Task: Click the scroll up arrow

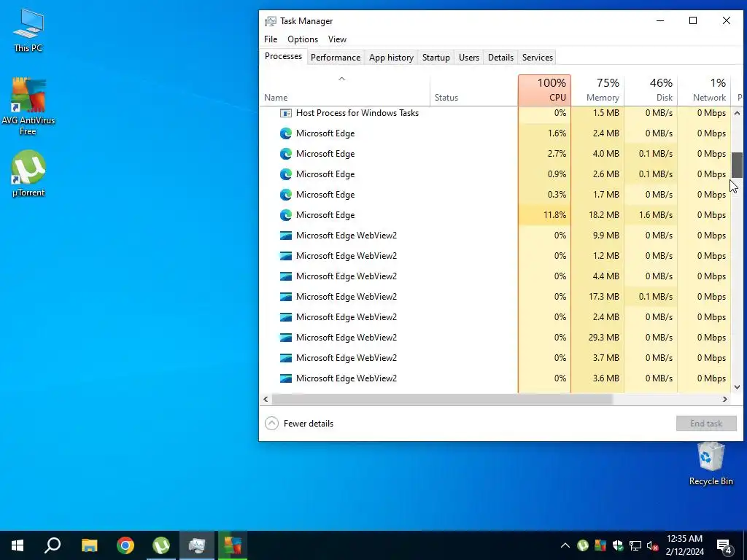Action: (x=737, y=113)
